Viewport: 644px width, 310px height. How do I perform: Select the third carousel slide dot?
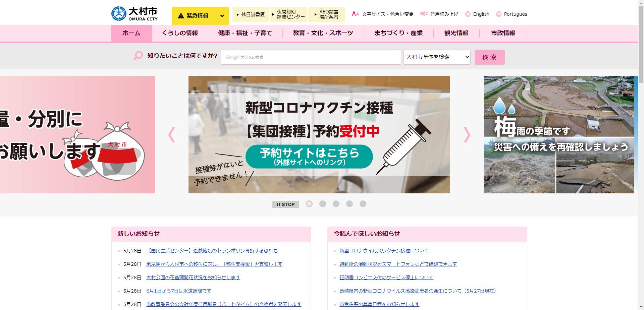(336, 204)
